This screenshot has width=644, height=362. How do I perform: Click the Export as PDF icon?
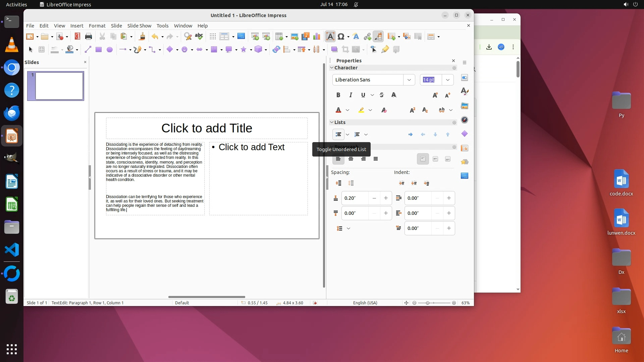pos(77,36)
